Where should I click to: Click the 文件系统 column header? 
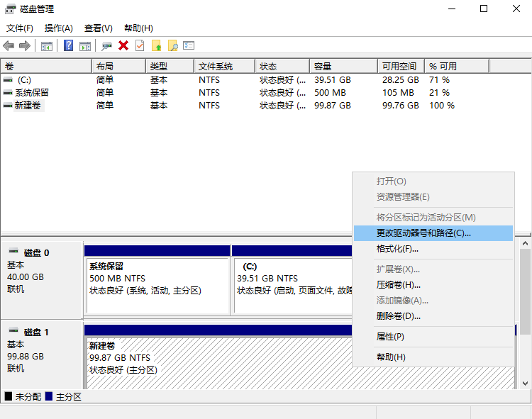(216, 66)
